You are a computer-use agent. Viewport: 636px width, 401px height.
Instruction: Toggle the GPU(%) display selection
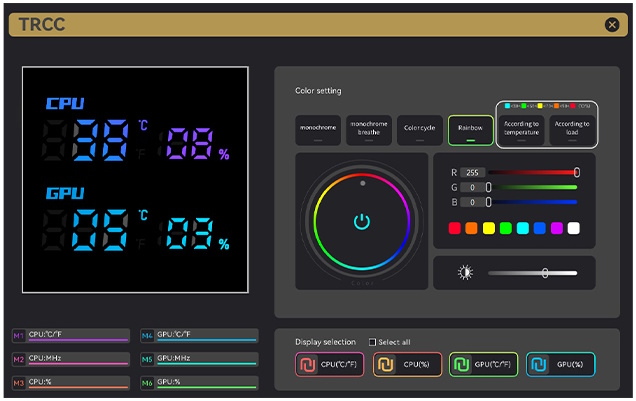coord(560,365)
